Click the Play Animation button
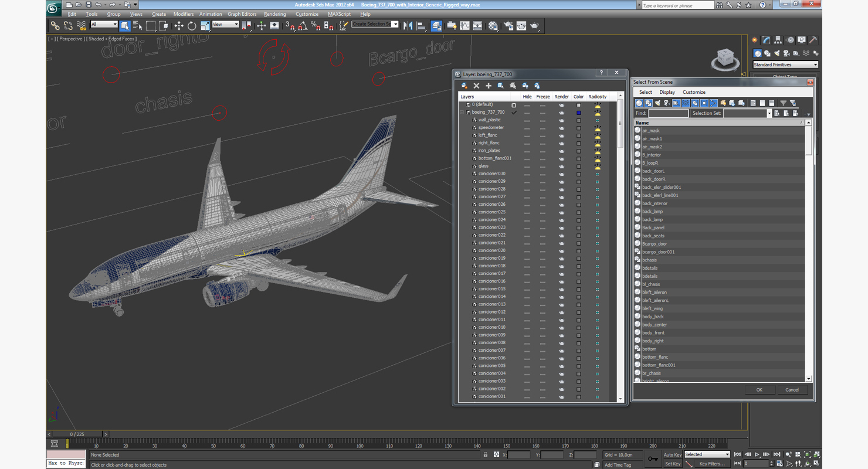Viewport: 868px width, 469px height. [757, 454]
